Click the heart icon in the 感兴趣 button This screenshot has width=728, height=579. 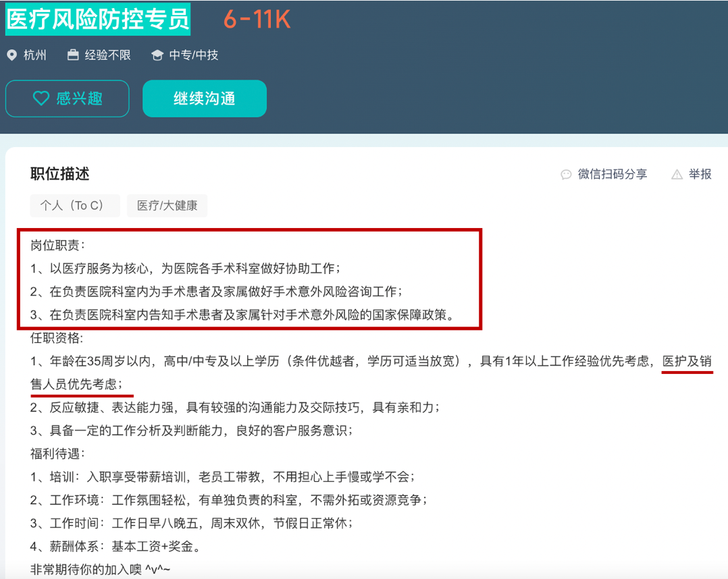point(41,99)
